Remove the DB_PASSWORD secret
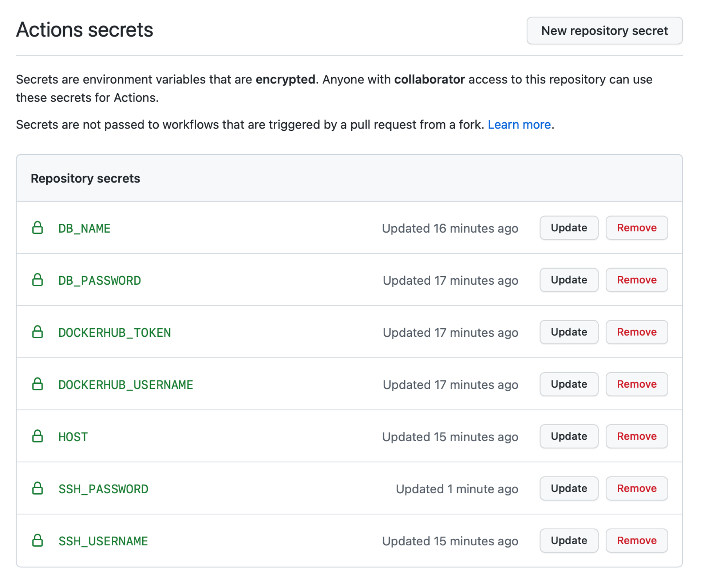This screenshot has height=577, width=728. tap(636, 280)
